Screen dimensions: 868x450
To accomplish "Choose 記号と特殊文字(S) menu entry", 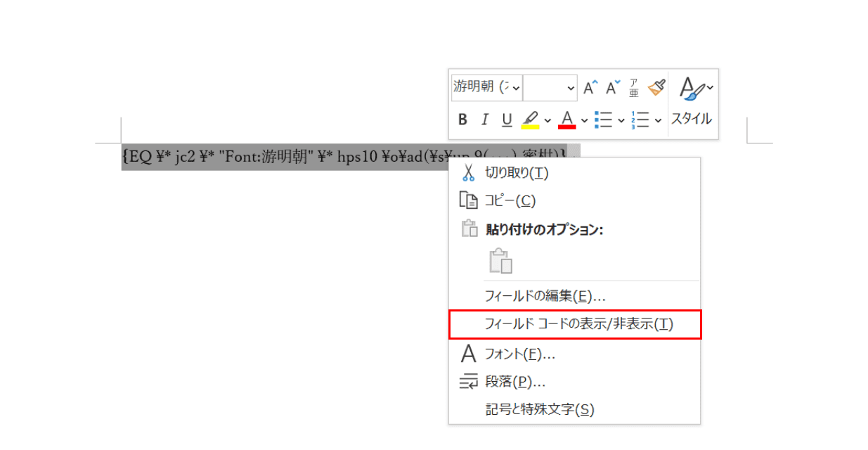I will pyautogui.click(x=574, y=409).
